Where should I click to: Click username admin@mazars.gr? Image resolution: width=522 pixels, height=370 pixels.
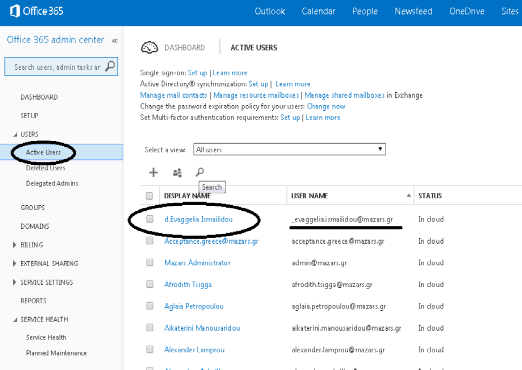coord(319,263)
